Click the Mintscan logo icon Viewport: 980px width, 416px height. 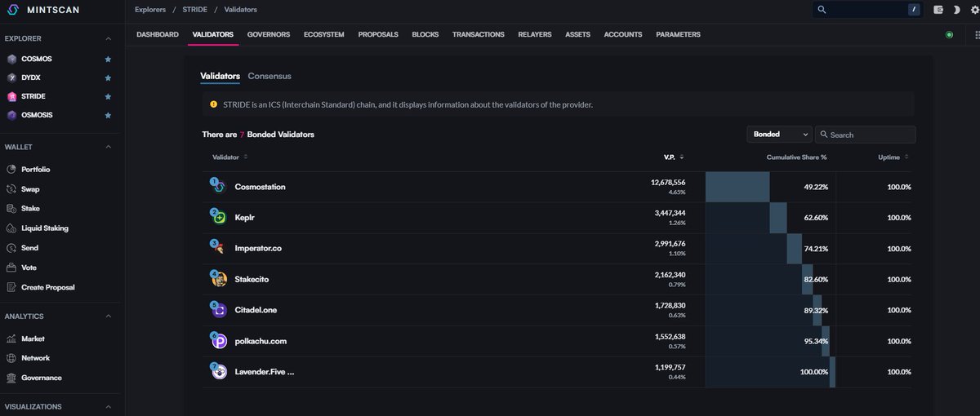(13, 10)
